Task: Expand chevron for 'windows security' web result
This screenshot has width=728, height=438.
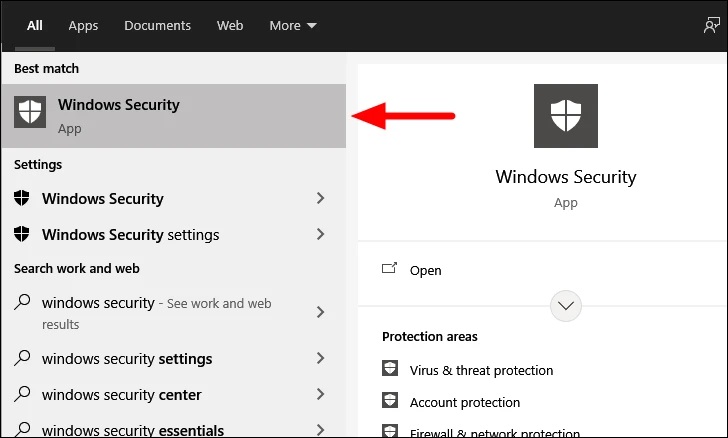Action: click(x=320, y=312)
